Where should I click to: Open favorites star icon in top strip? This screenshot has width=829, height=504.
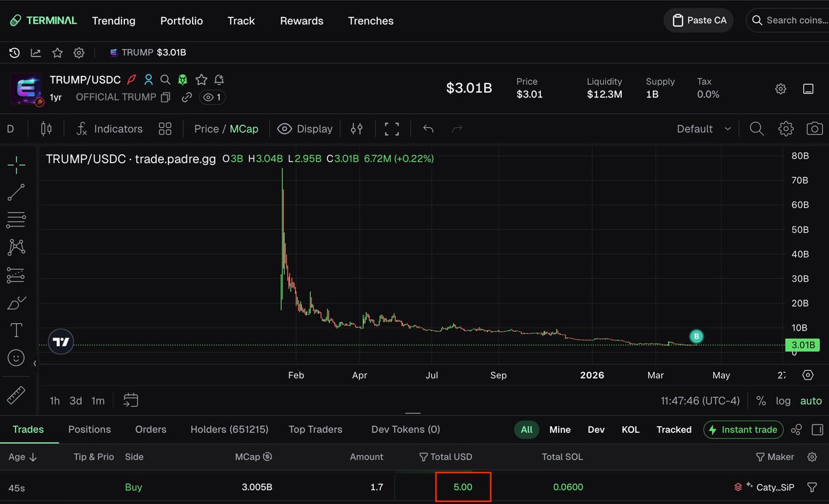[x=57, y=52]
